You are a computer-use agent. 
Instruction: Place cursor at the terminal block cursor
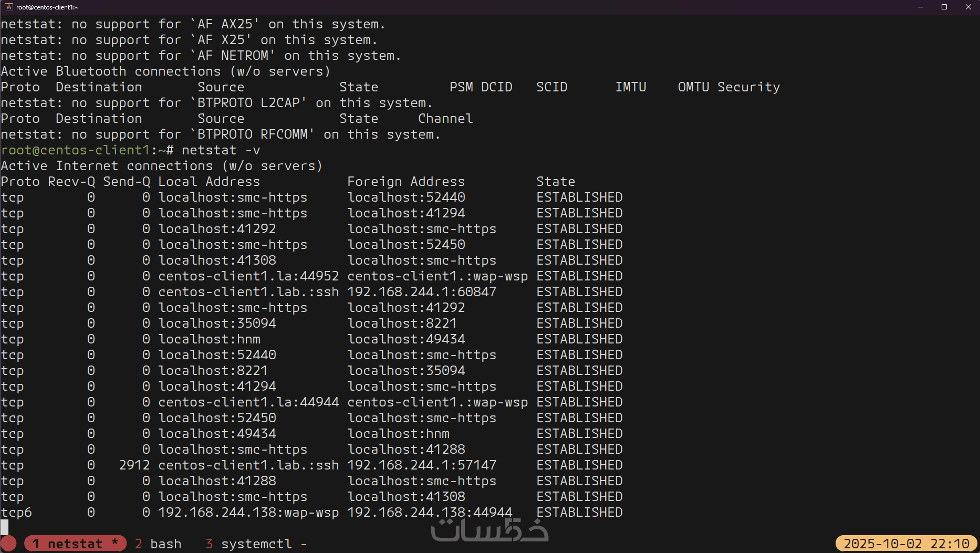tap(5, 527)
